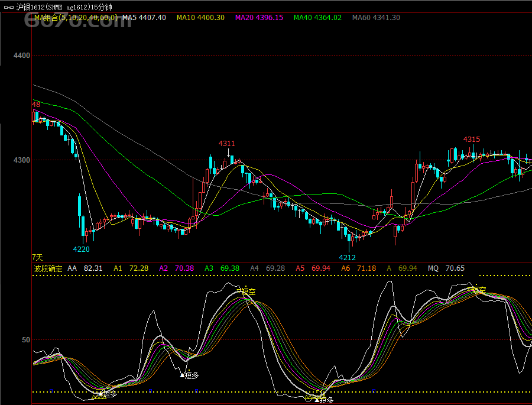Click the 4400 price axis label
The width and height of the screenshot is (532, 405).
point(21,56)
